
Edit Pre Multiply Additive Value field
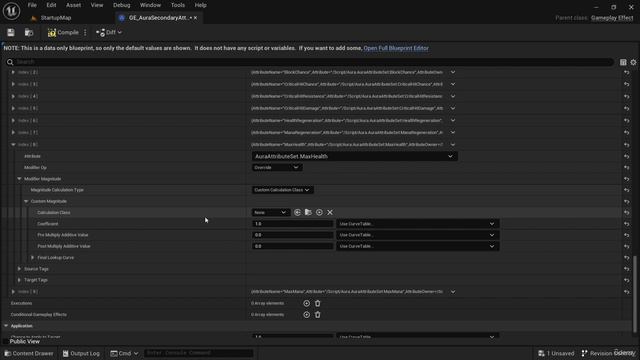click(x=292, y=235)
